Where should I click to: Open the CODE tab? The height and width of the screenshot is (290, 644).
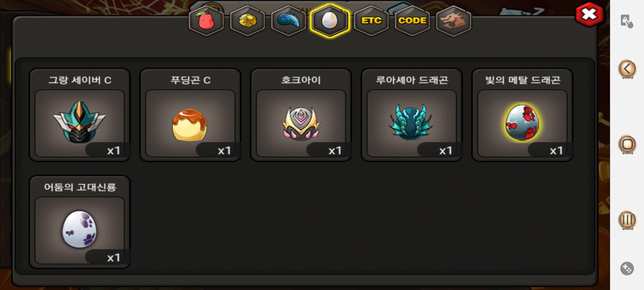[412, 21]
